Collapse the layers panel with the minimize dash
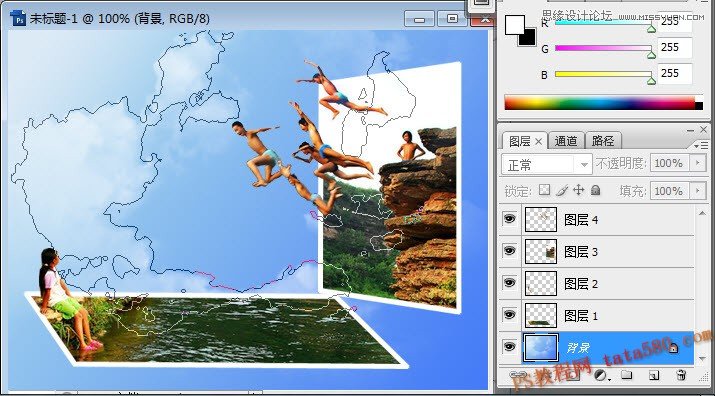 coord(690,130)
